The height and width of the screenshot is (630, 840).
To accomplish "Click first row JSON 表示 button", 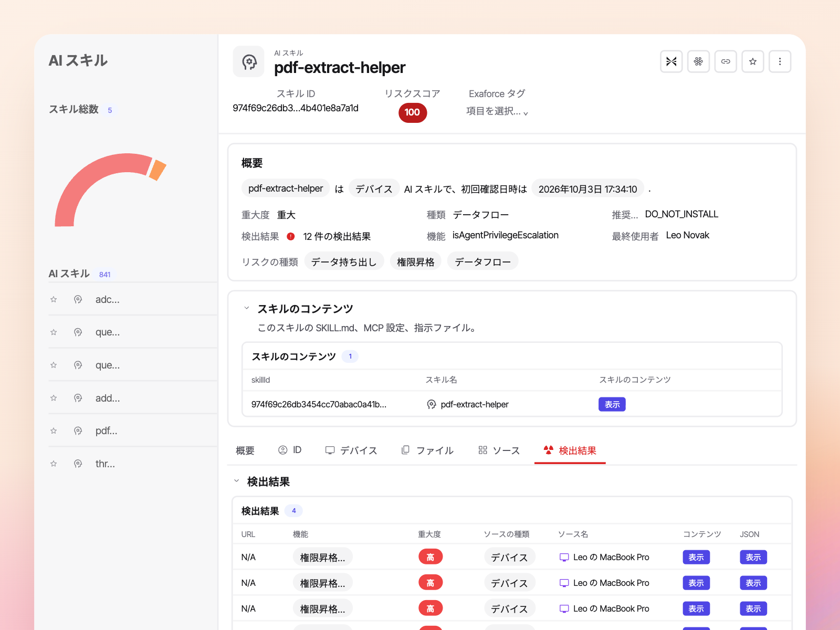I will (753, 557).
